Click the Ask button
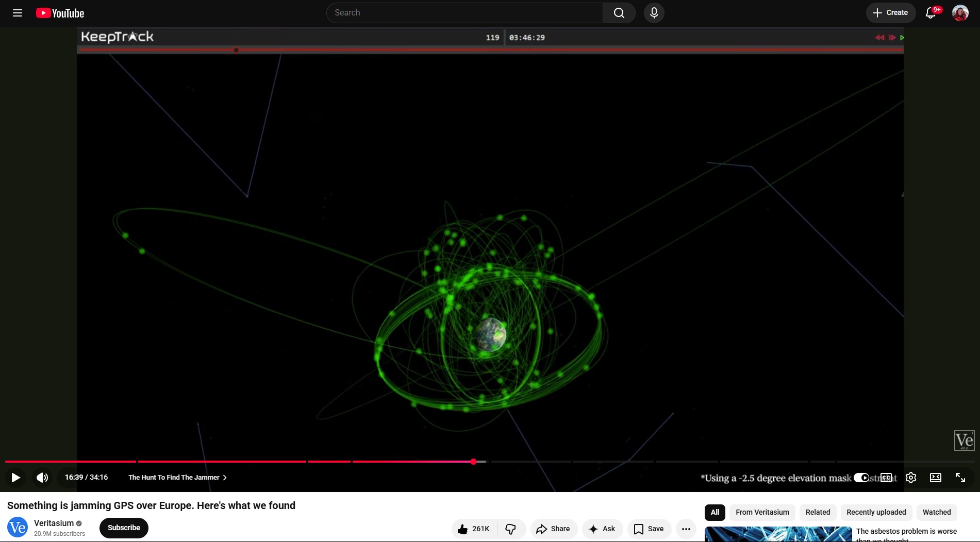The width and height of the screenshot is (980, 542). click(603, 529)
